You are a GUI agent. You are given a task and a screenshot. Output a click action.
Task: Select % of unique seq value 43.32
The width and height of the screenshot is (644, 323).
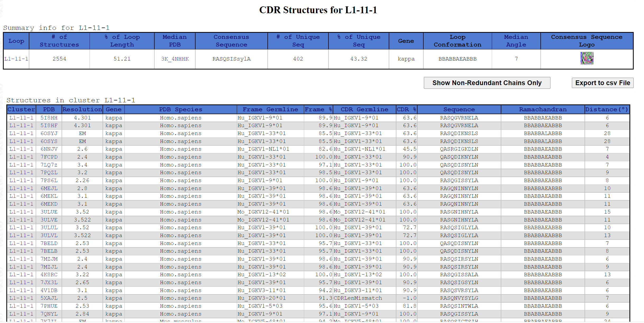(359, 59)
